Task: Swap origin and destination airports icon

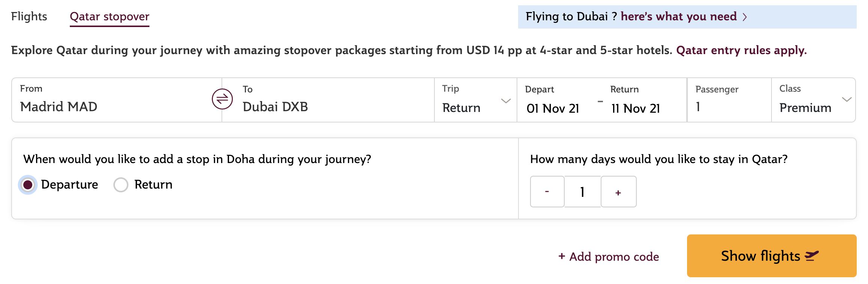Action: pyautogui.click(x=222, y=99)
